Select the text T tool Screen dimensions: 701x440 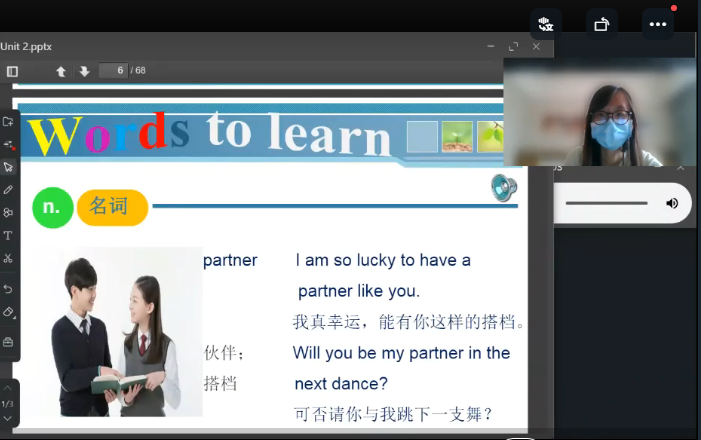coord(8,236)
